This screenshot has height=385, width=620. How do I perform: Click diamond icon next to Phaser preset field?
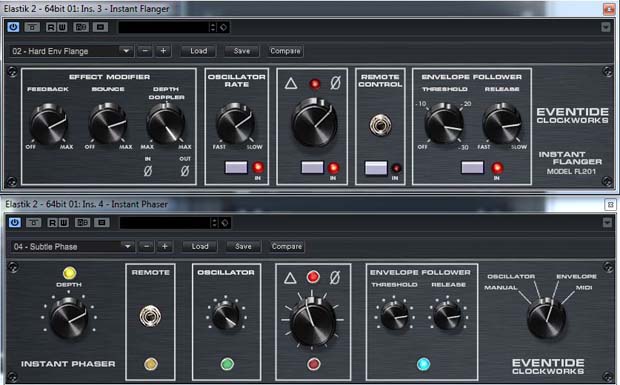coord(225,223)
